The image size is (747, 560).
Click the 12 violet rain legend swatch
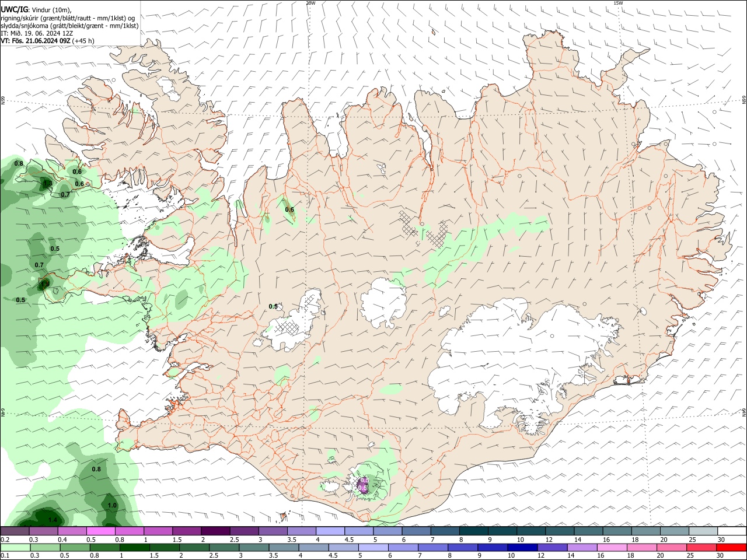(553, 547)
